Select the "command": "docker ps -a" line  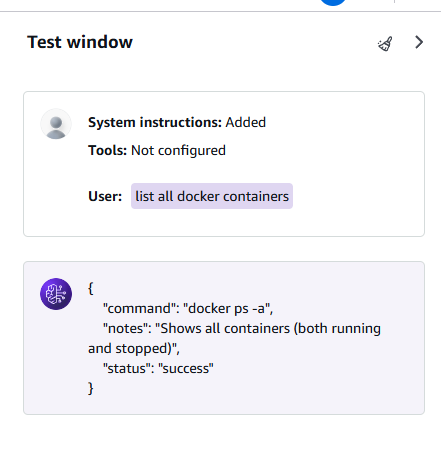point(188,309)
